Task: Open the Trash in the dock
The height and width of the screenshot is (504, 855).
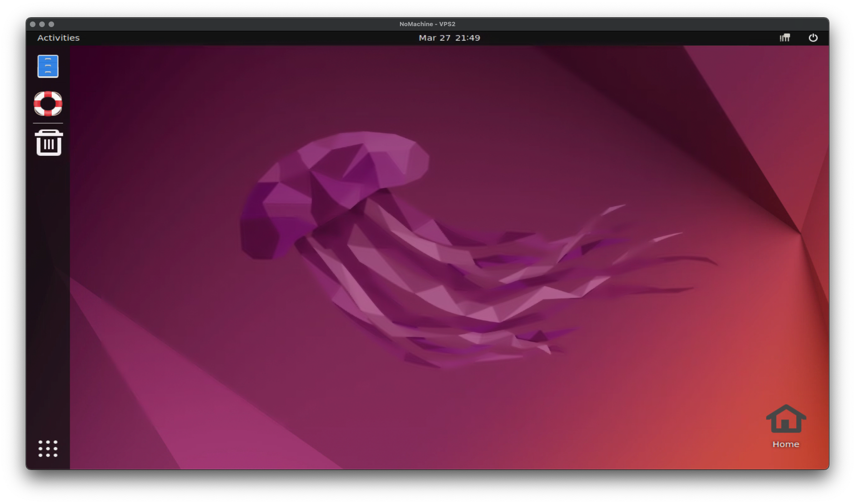Action: click(49, 143)
